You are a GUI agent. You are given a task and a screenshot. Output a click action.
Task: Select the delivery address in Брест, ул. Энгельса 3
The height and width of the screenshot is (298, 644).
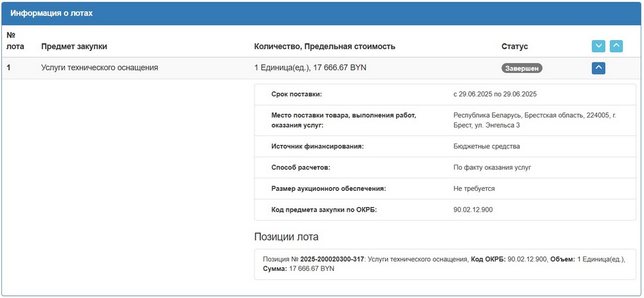click(x=535, y=120)
